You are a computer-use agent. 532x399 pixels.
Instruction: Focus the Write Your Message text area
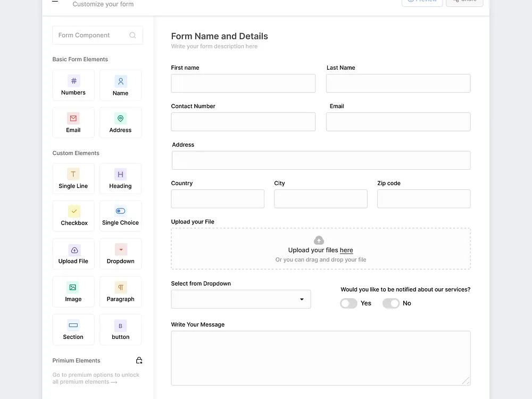pyautogui.click(x=320, y=358)
